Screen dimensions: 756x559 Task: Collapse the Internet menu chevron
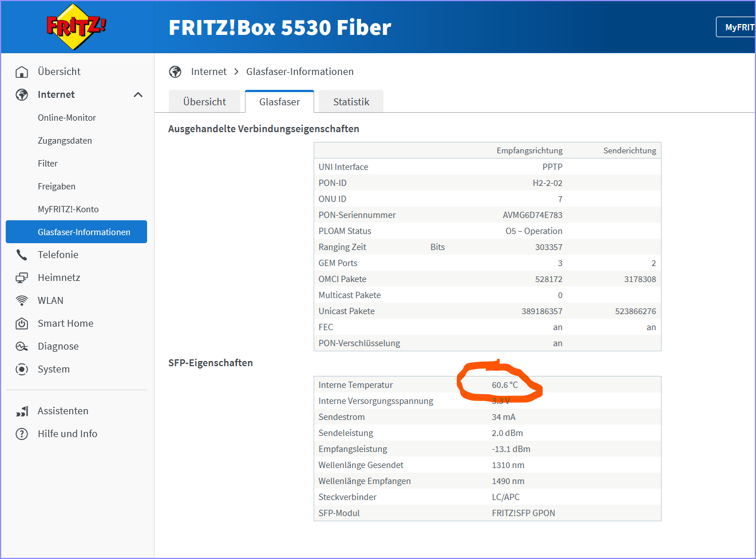(138, 94)
